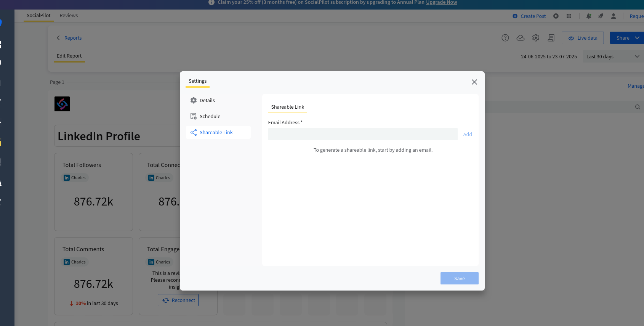Click the Reconnect button
This screenshot has height=326, width=644.
[x=178, y=300]
